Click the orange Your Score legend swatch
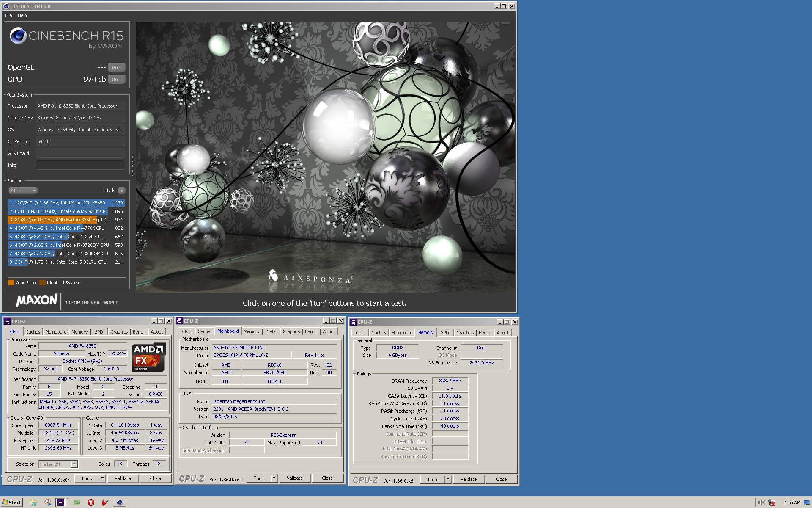Screen dimensions: 812x508 pos(11,283)
